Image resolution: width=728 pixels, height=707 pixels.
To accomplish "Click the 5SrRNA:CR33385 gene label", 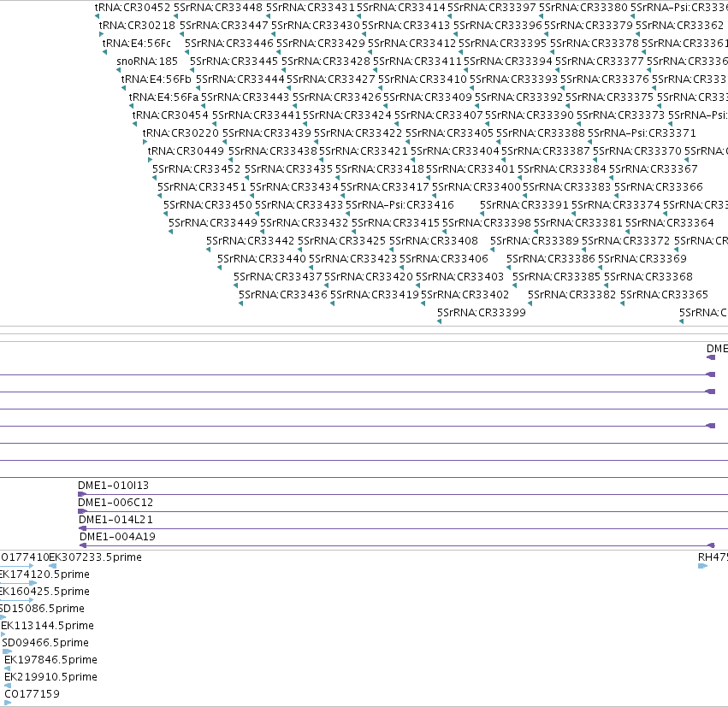I will (556, 277).
